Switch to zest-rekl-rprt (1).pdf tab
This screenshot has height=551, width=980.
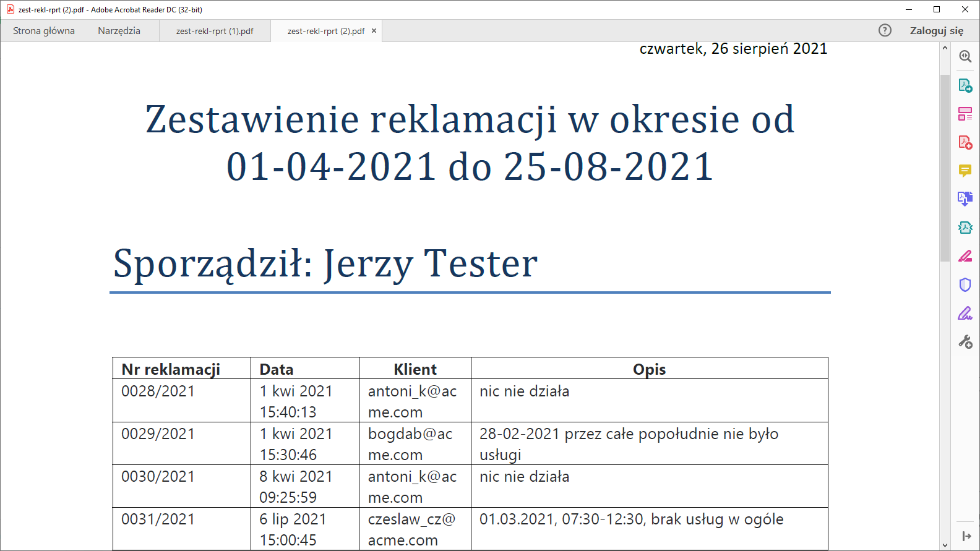[215, 31]
